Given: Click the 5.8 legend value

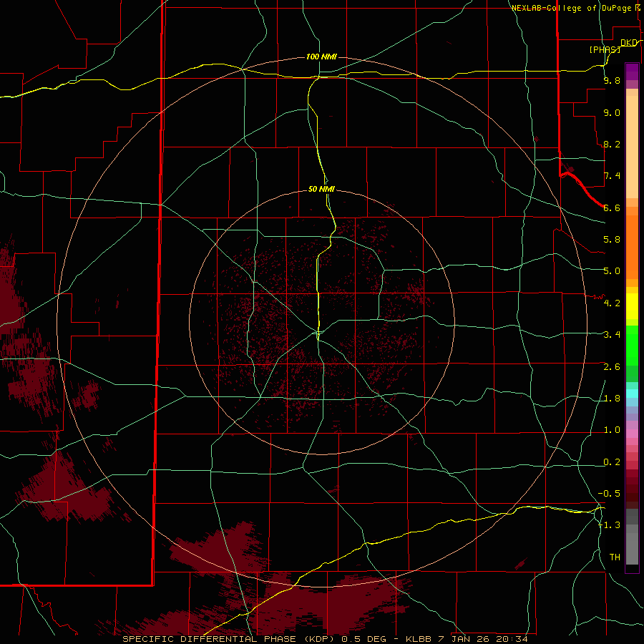Looking at the screenshot, I should 612,240.
